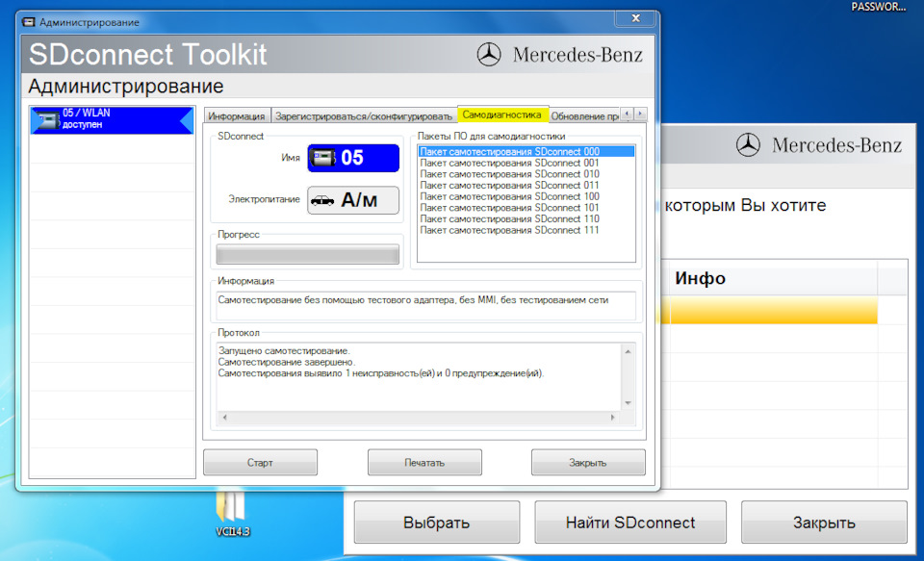Select Пакет самотестирования SDconnect 000
This screenshot has width=924, height=561.
(526, 152)
